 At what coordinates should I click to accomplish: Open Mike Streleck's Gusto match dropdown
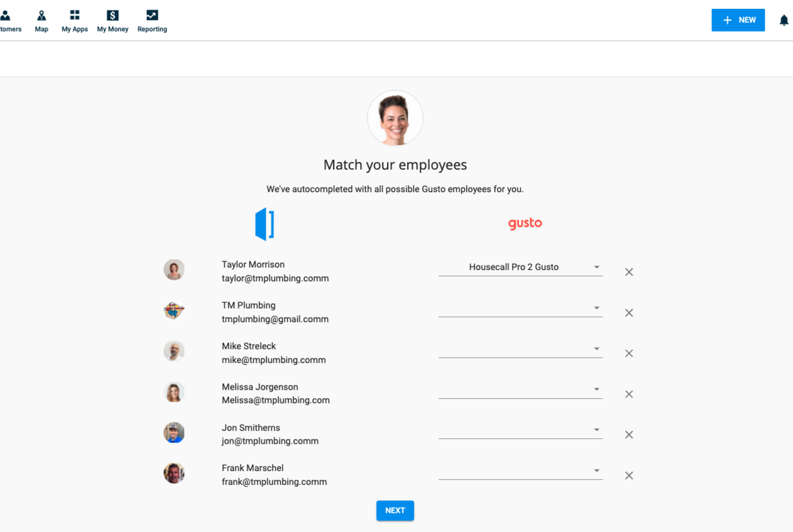tap(520, 349)
